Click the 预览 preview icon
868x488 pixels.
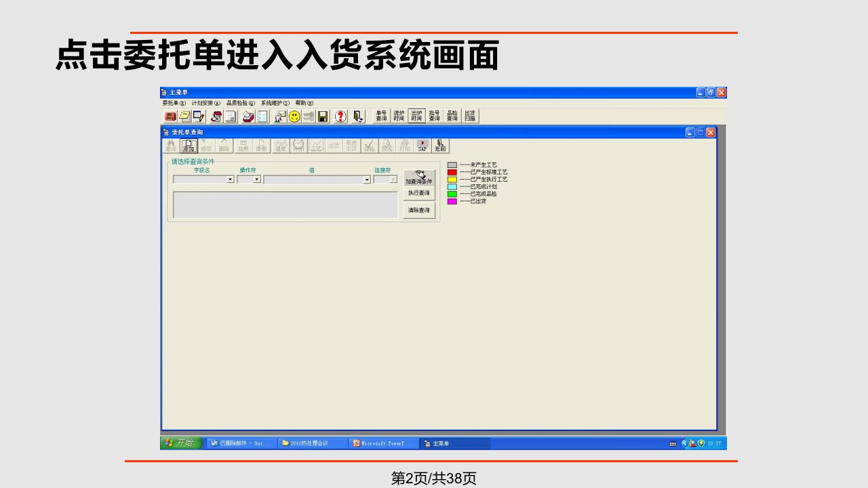[387, 146]
